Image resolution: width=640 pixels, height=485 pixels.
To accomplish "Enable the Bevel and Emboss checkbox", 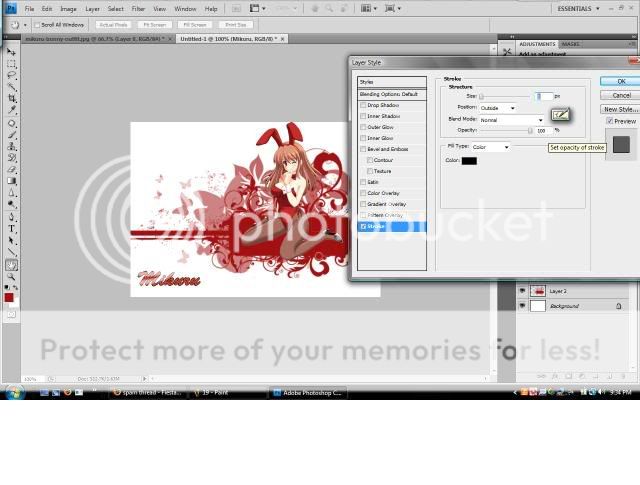I will tap(363, 149).
